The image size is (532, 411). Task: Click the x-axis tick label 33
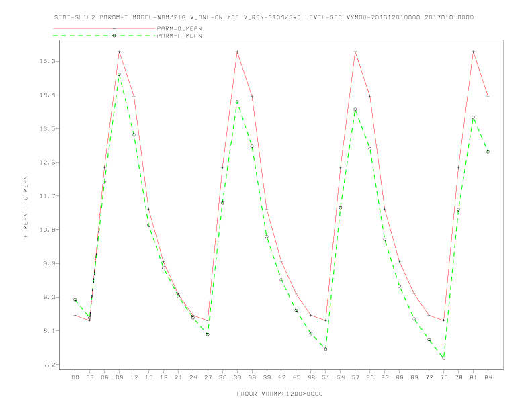(x=237, y=377)
